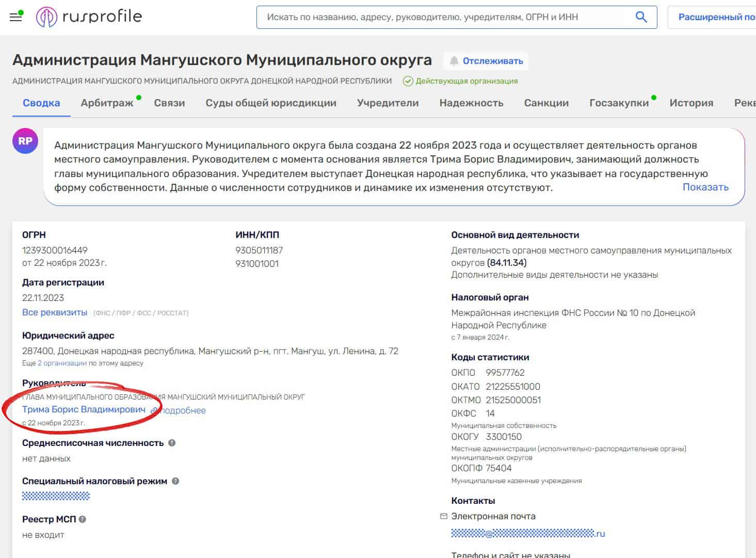Screen dimensions: 756x558
Task: Click the green checkmark status icon
Action: tap(408, 81)
